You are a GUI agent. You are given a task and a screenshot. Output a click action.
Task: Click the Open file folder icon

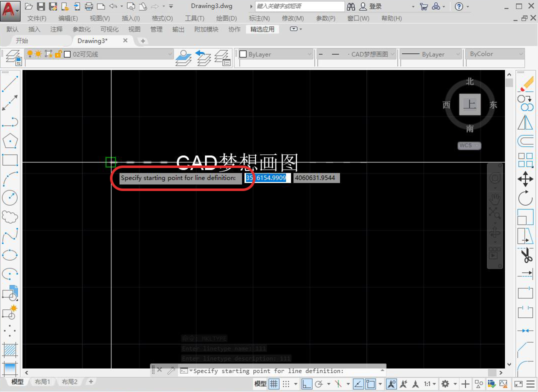click(x=29, y=6)
